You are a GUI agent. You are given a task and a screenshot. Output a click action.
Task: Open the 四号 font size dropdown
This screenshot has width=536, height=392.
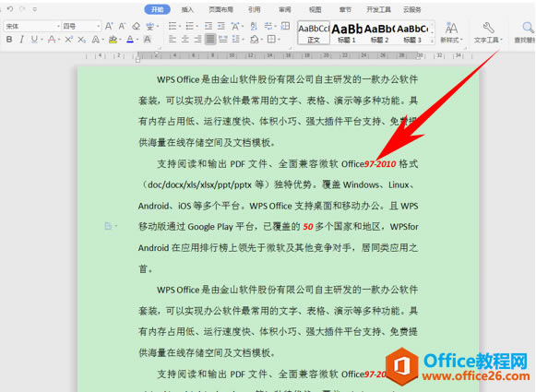click(x=99, y=27)
